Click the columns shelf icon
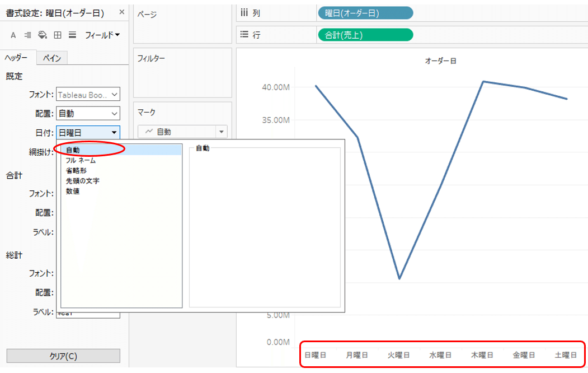The height and width of the screenshot is (373, 588). [x=244, y=13]
